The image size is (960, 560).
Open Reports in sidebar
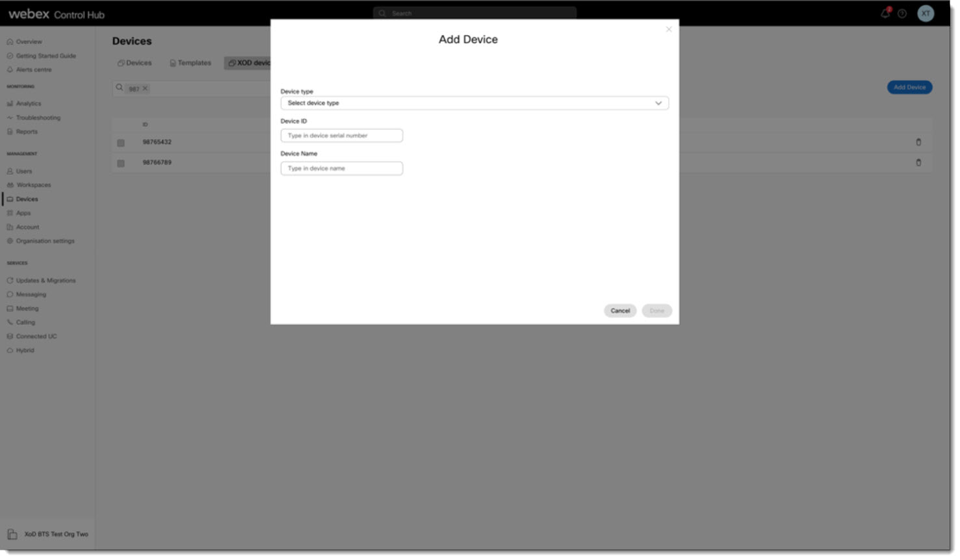(22, 131)
